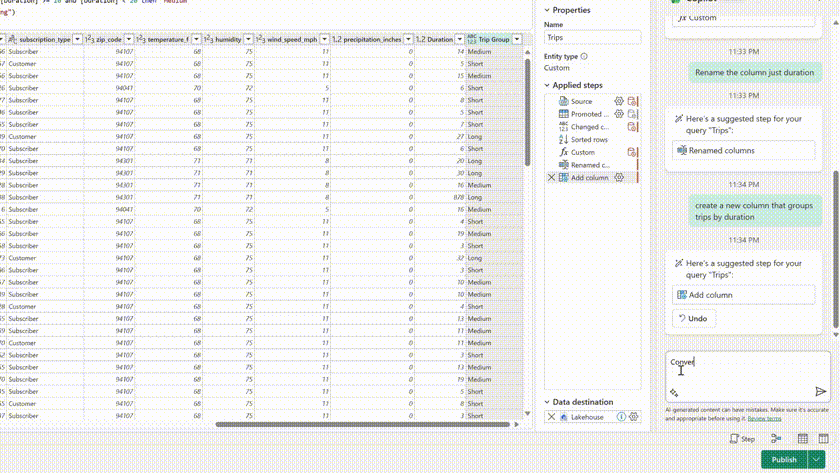The height and width of the screenshot is (473, 840).
Task: Switch to data table view icon
Action: click(802, 439)
